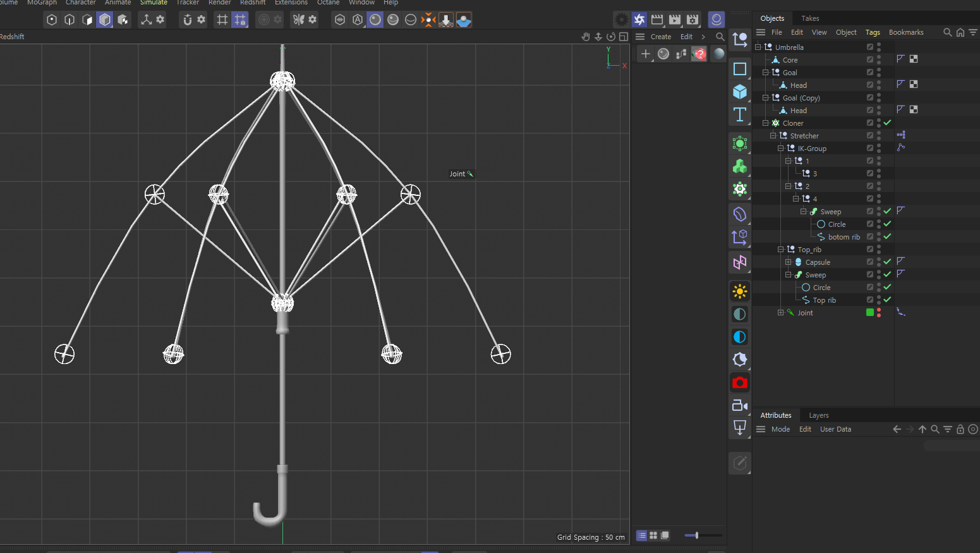
Task: Toggle the Capsule enable checkmark
Action: tap(887, 262)
